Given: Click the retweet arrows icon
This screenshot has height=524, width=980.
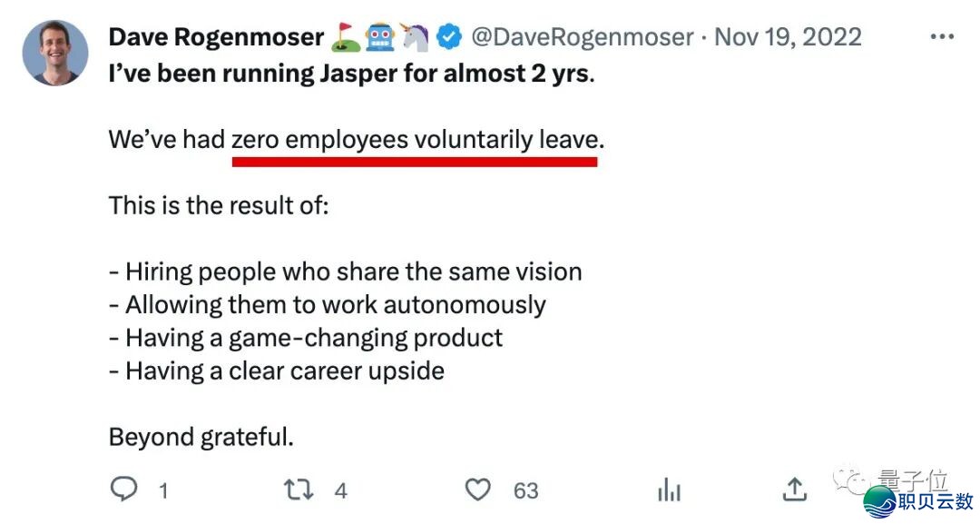Looking at the screenshot, I should point(299,490).
